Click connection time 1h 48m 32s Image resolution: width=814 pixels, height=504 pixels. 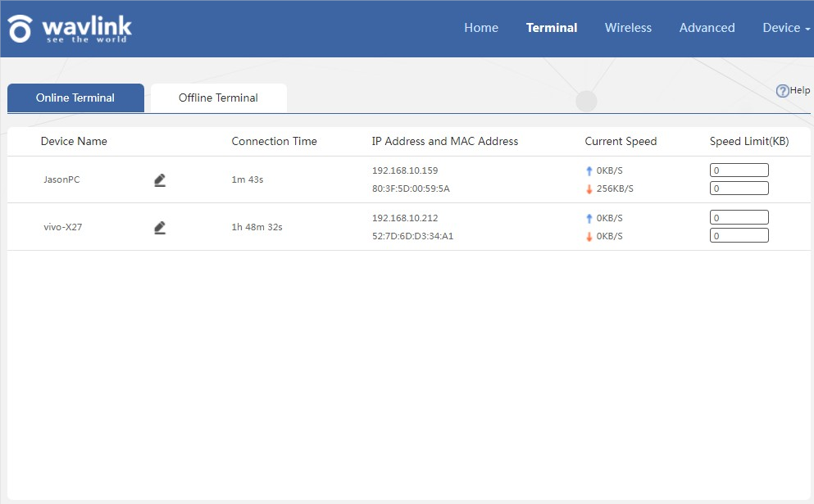(257, 227)
